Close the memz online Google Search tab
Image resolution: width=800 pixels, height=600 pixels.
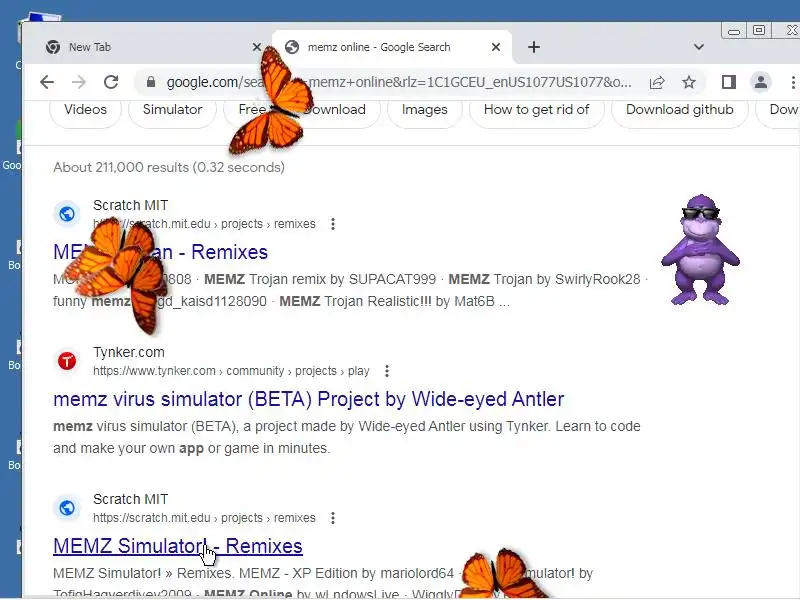click(x=495, y=47)
